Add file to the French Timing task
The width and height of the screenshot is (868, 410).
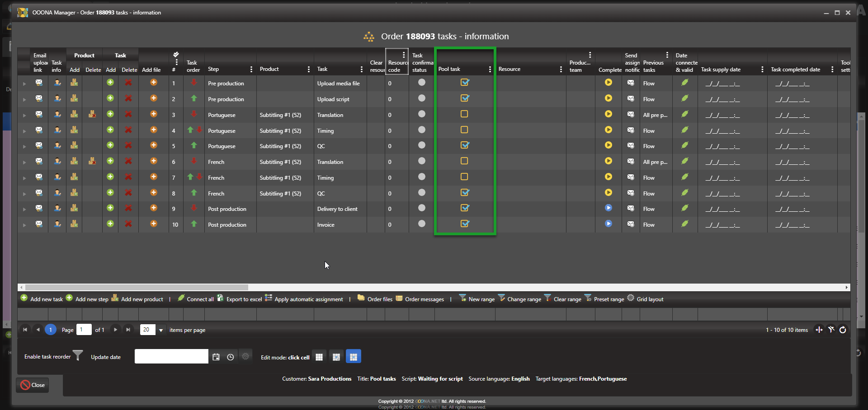click(x=154, y=177)
